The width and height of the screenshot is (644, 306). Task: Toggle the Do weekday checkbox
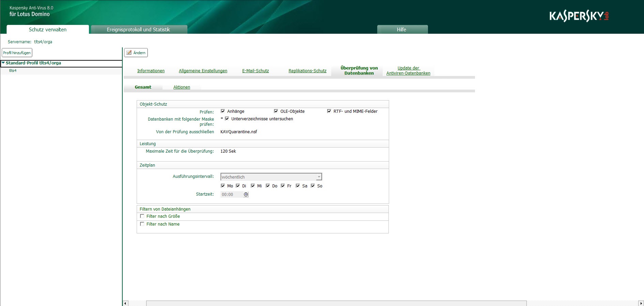268,186
